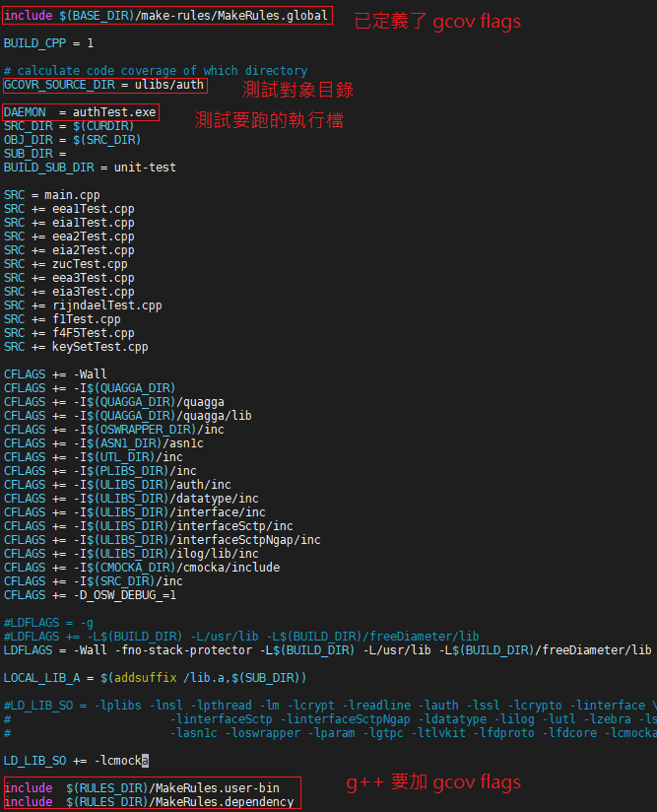
Task: Click the DAEMON = authTest.exe line
Action: pyautogui.click(x=80, y=112)
